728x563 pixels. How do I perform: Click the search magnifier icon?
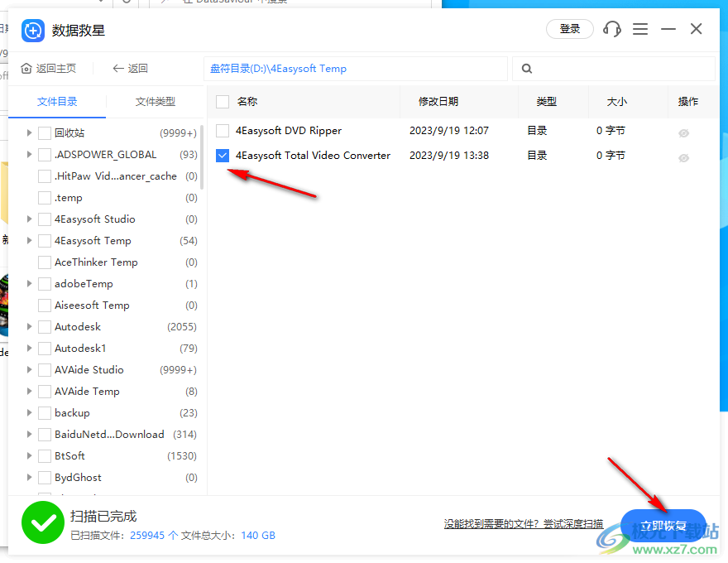point(527,69)
